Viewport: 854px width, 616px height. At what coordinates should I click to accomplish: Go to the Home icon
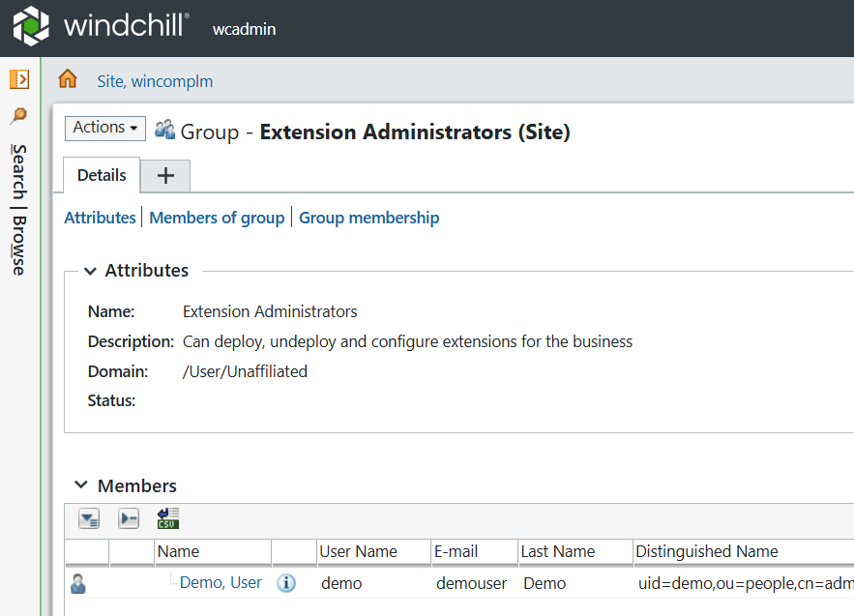coord(68,80)
